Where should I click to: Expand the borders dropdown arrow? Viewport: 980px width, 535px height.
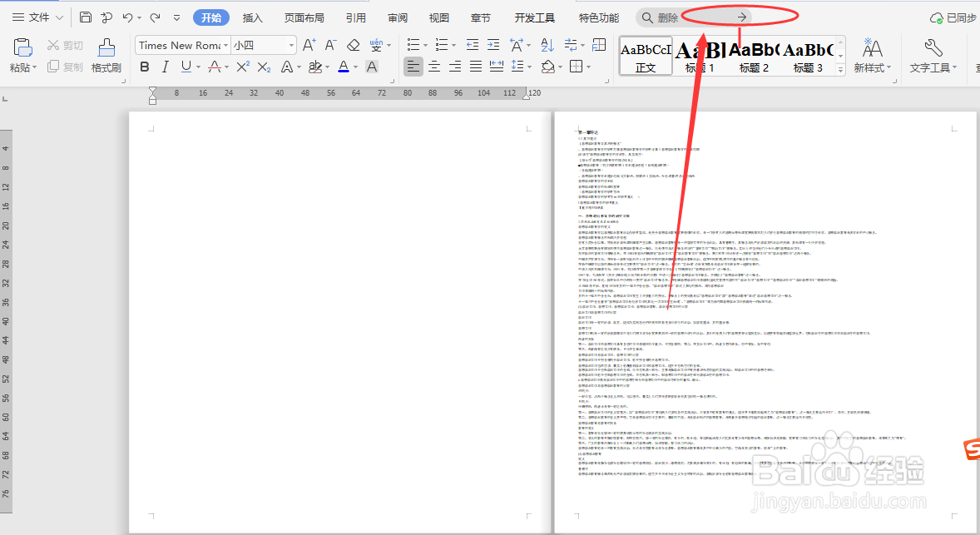point(589,67)
